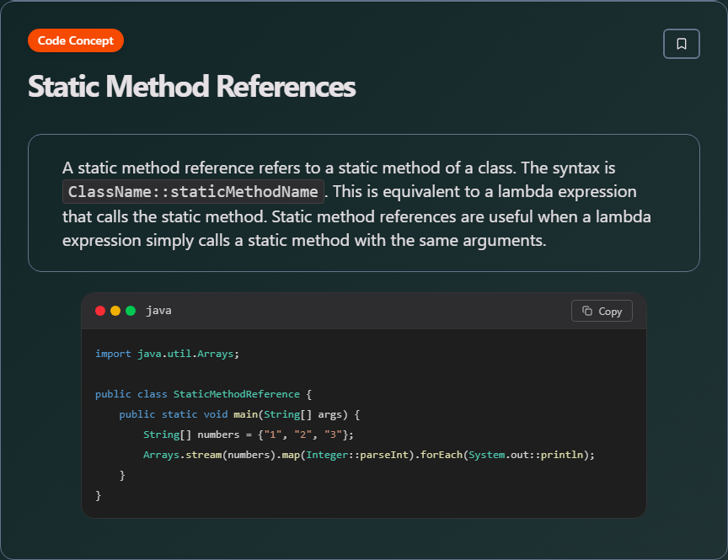Click the 'String[] numbers' declaration line
The height and width of the screenshot is (560, 728).
[x=249, y=435]
